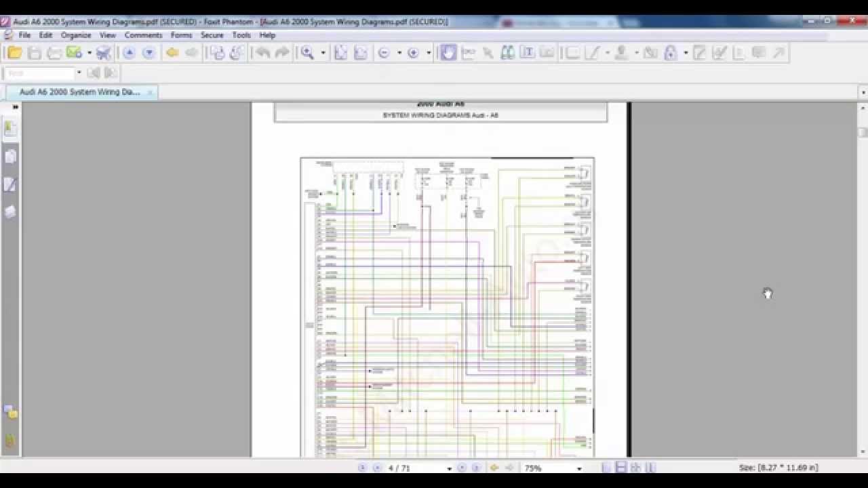
Task: Click the Zoom In plus icon
Action: (x=413, y=53)
